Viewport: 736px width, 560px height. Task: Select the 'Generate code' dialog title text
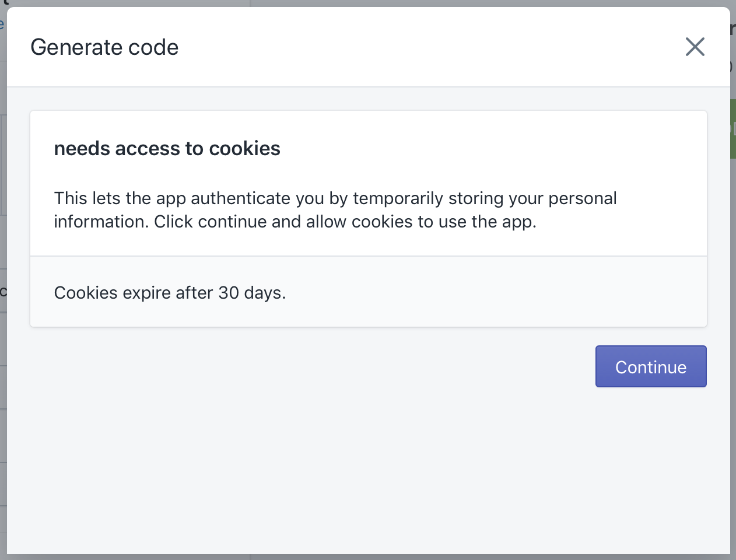[x=105, y=47]
